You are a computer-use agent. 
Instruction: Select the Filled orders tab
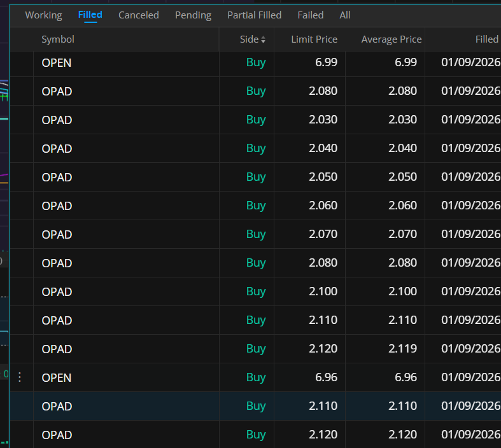coord(90,15)
